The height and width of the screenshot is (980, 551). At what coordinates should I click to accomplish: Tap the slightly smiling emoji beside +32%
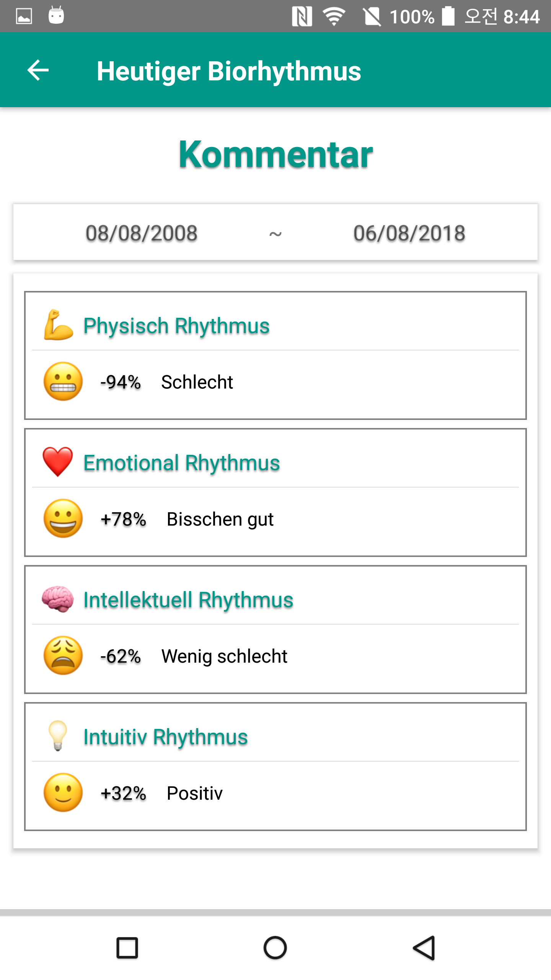point(63,792)
